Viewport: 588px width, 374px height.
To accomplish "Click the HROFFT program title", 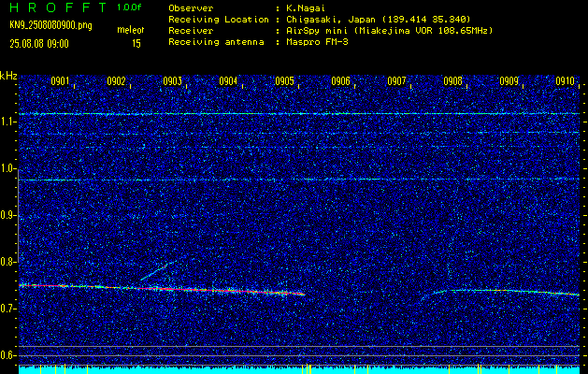I will point(58,7).
